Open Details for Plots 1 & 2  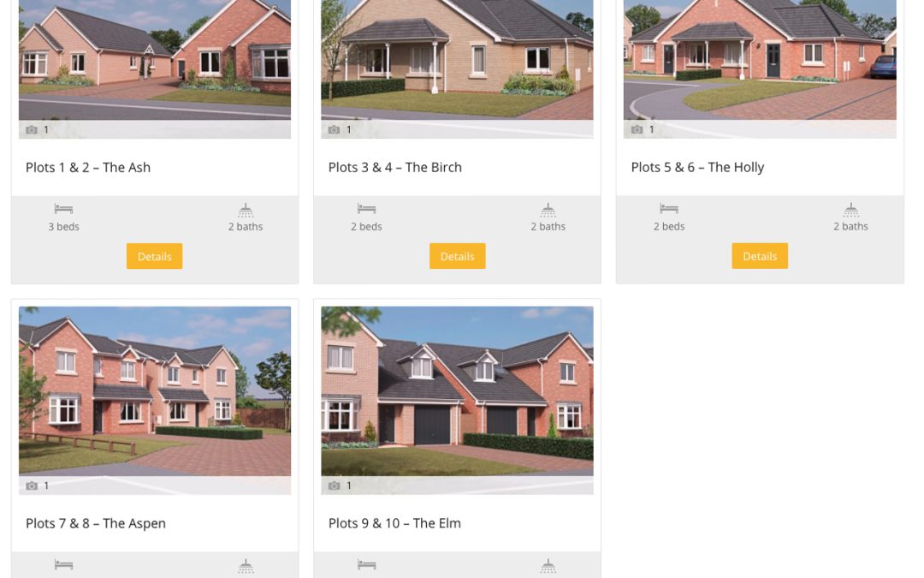click(154, 256)
